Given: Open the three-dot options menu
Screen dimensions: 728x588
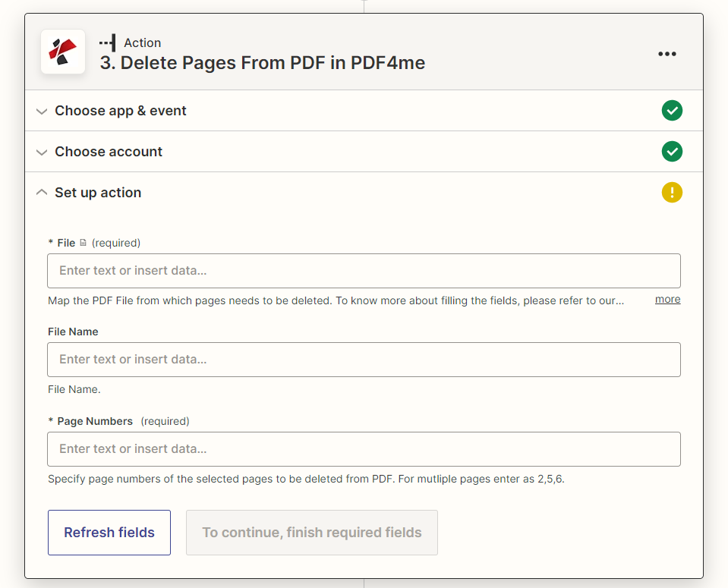Looking at the screenshot, I should (667, 53).
